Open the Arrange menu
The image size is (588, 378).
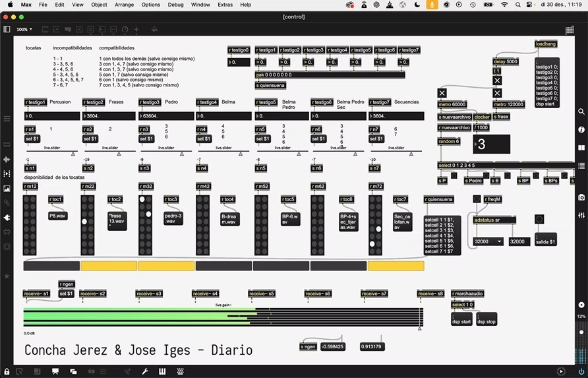coord(123,5)
